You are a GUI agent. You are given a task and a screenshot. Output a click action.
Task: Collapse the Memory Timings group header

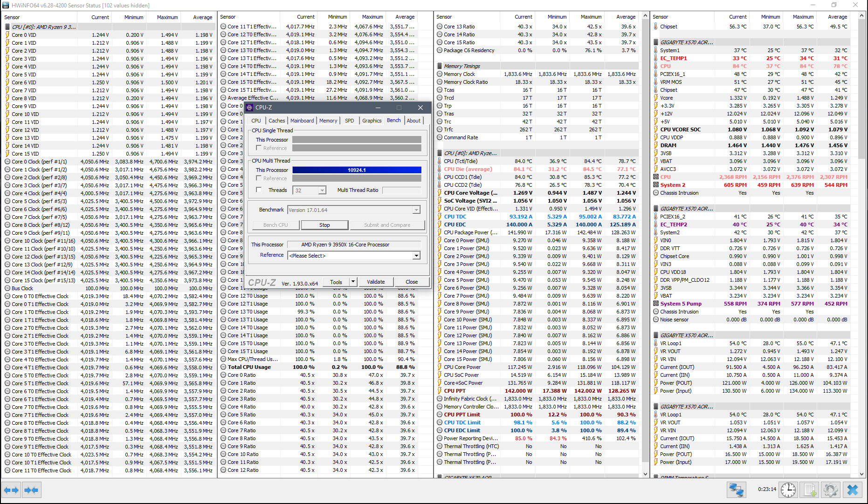pos(440,66)
